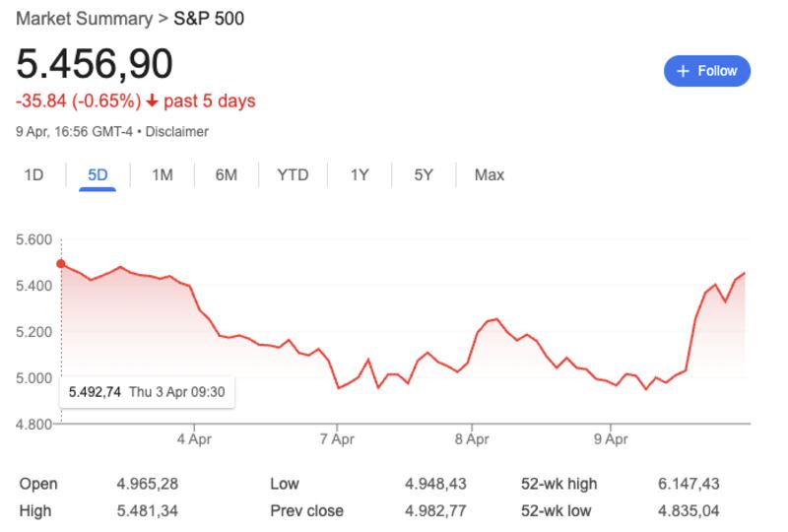Open the 5Y chart range
Screen dimensions: 788x532
pos(424,175)
